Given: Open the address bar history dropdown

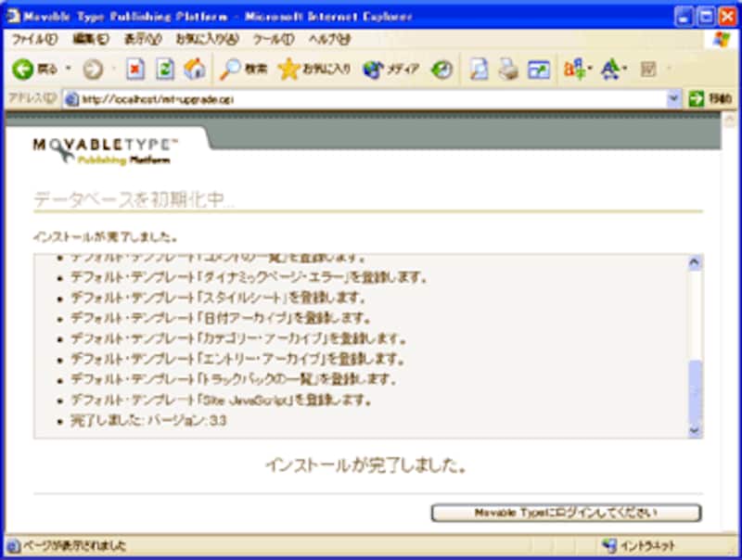Looking at the screenshot, I should 674,96.
